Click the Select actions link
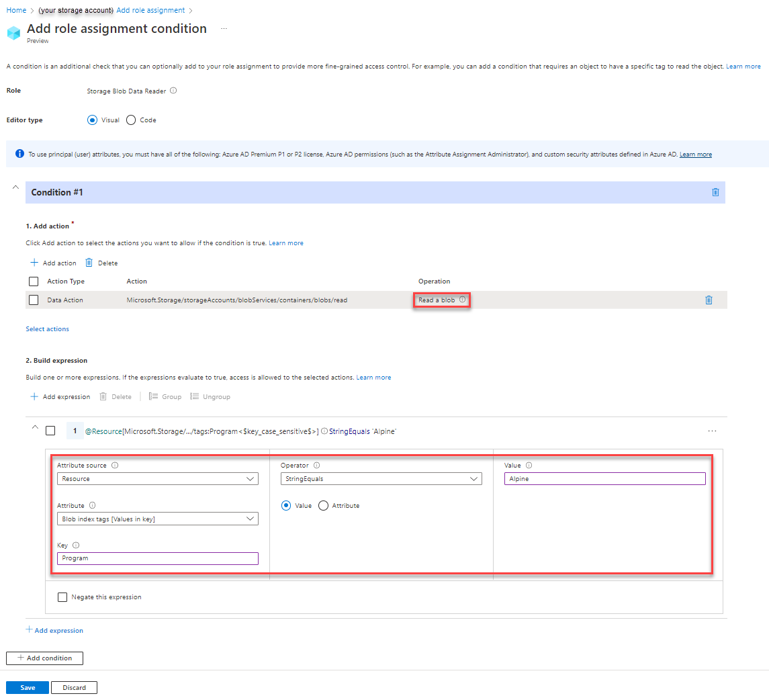769x700 pixels. 47,329
